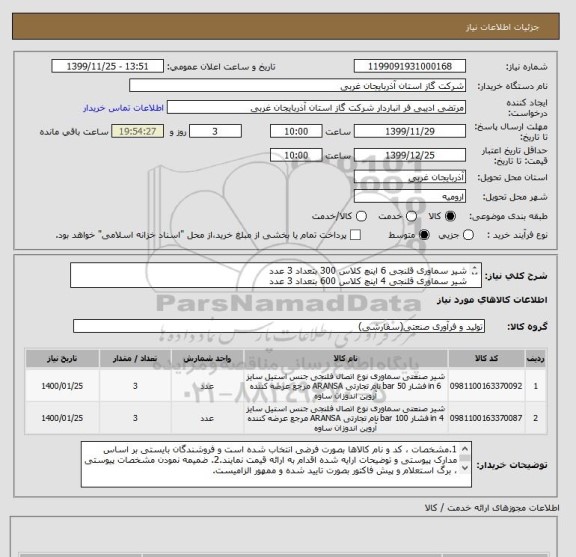Click quantity 3 in row 2

click(x=135, y=418)
